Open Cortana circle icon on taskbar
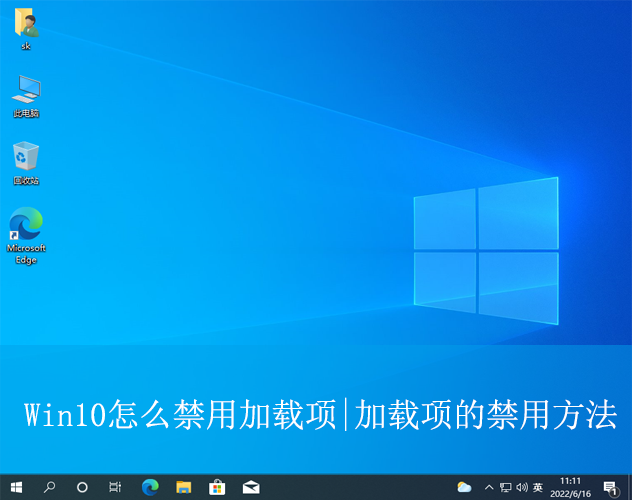This screenshot has height=500, width=632. pyautogui.click(x=82, y=487)
